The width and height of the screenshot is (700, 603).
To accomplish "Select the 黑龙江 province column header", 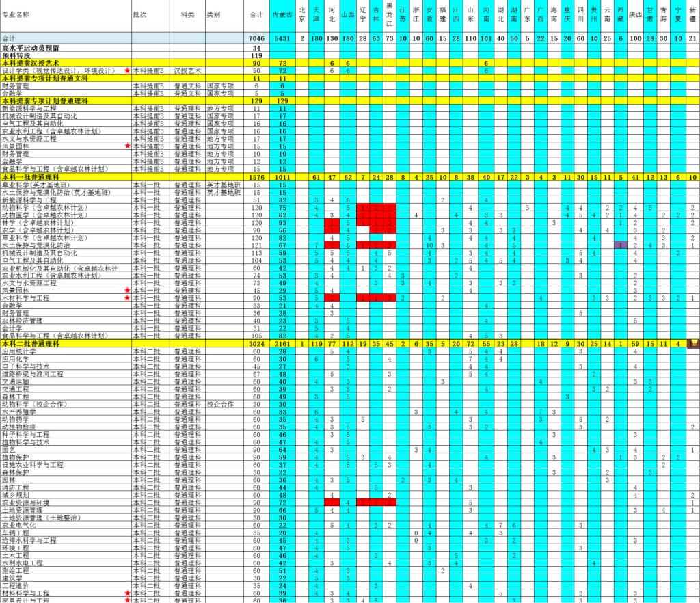I will click(389, 14).
